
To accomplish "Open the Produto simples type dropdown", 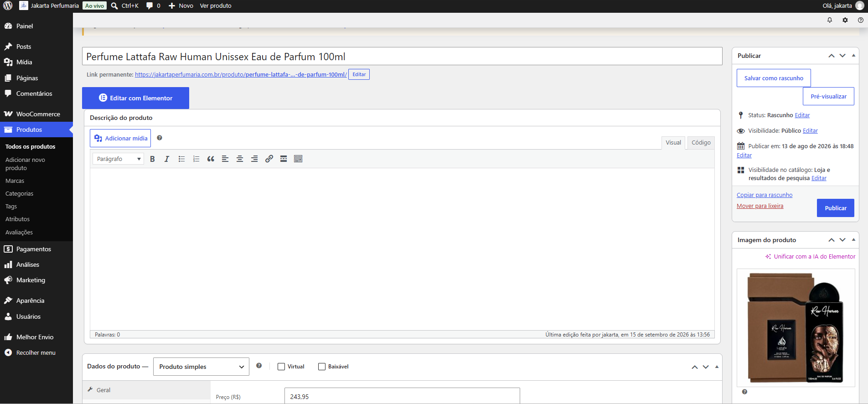I will click(x=201, y=367).
